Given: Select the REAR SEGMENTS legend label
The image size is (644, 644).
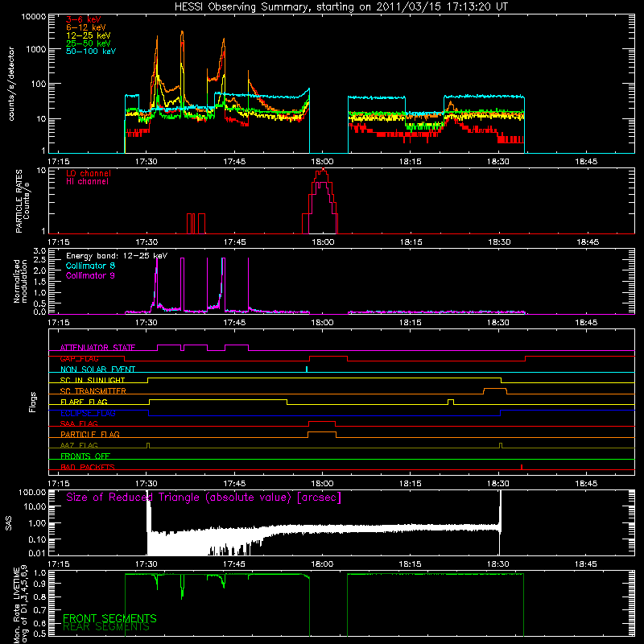Looking at the screenshot, I should (x=106, y=627).
